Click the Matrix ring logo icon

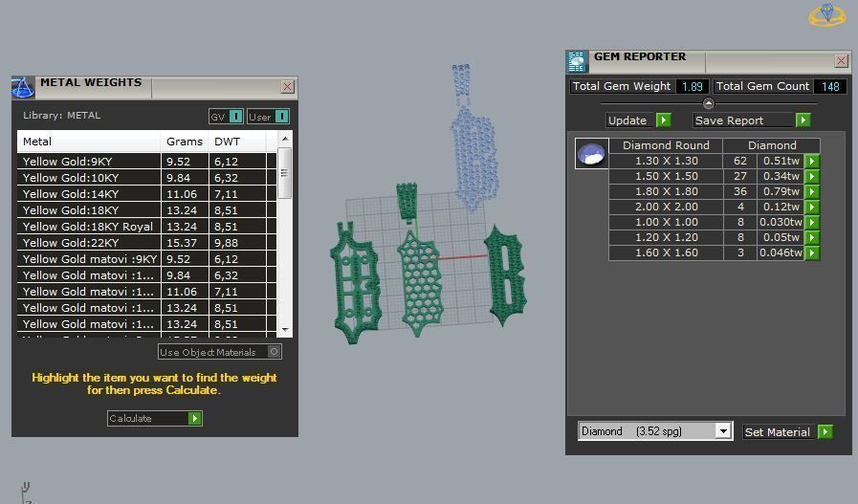[x=826, y=15]
